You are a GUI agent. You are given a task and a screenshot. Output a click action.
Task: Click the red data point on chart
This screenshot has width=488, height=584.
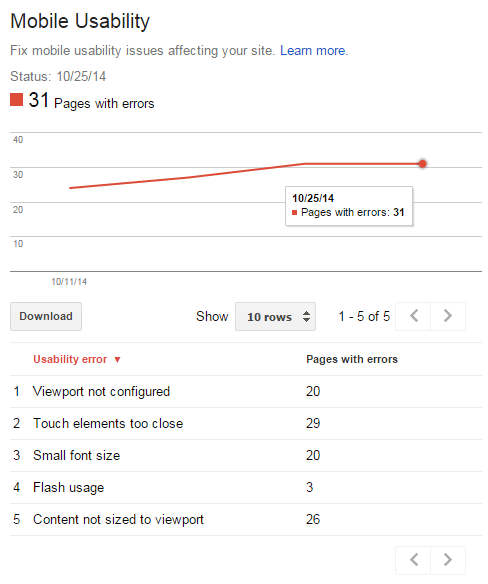point(422,164)
